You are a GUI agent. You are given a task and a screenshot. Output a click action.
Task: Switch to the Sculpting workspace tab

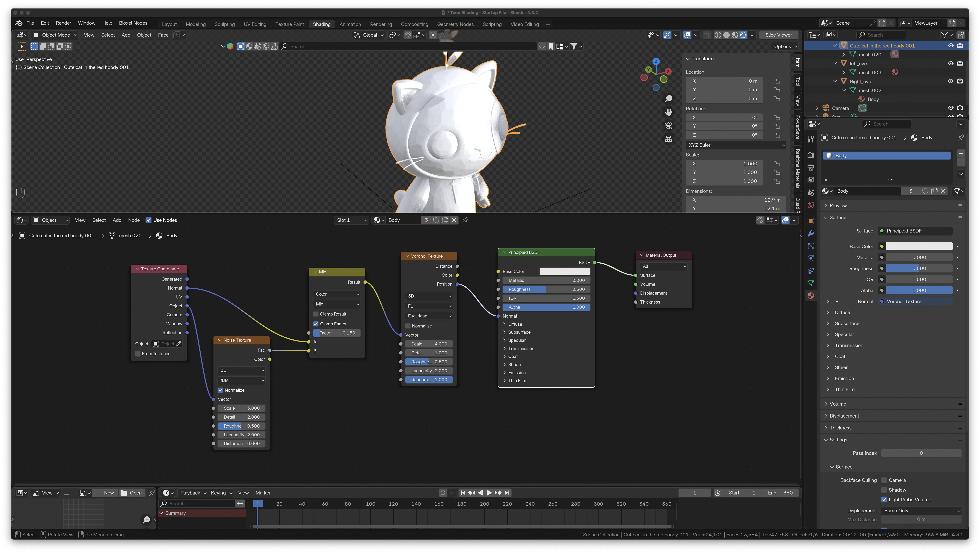tap(224, 24)
